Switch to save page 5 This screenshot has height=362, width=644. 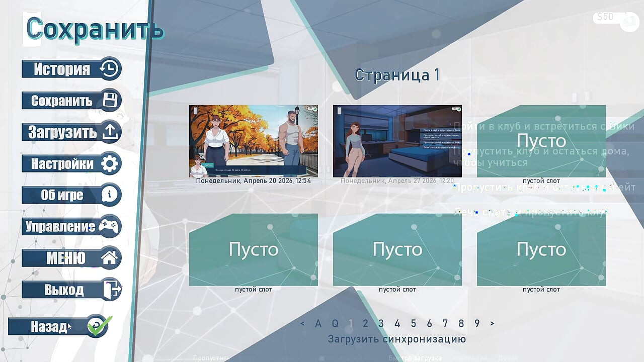[414, 323]
